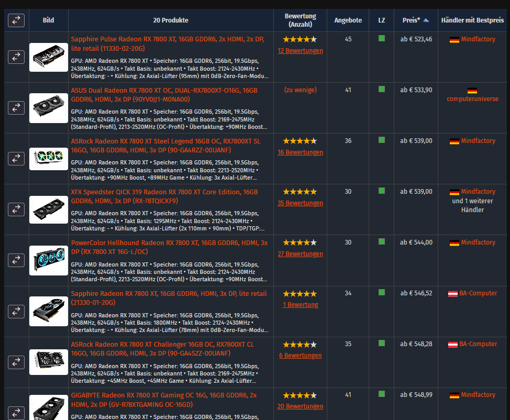
Task: Open ASRock Steel Legend 16GB OC product
Action: coord(165,146)
